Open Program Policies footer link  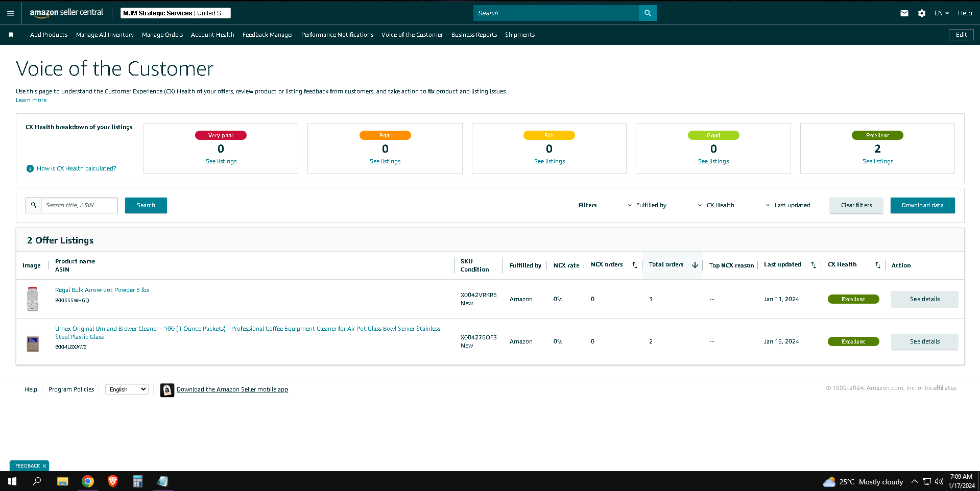pos(71,389)
